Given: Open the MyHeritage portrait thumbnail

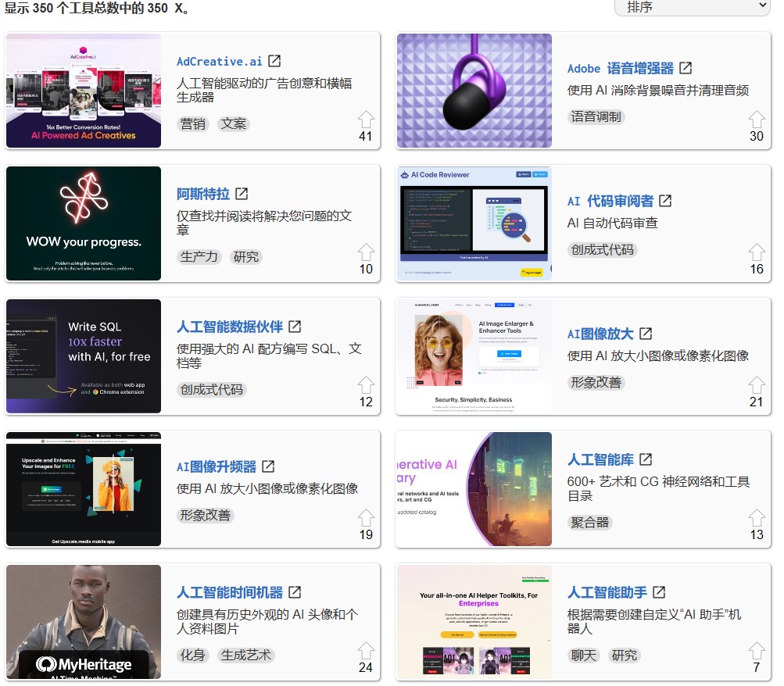Looking at the screenshot, I should click(84, 622).
